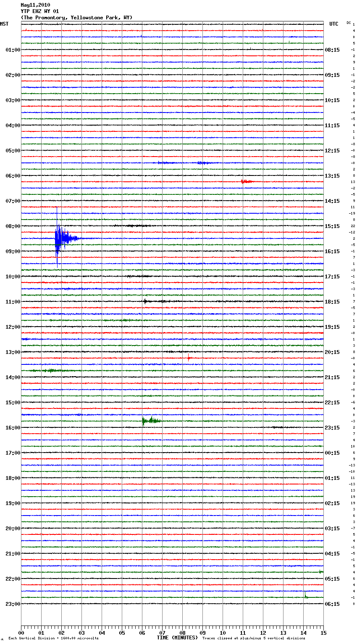This screenshot has width=357, height=644.
Task: Select the 23:00 MST time label
Action: pos(13,604)
